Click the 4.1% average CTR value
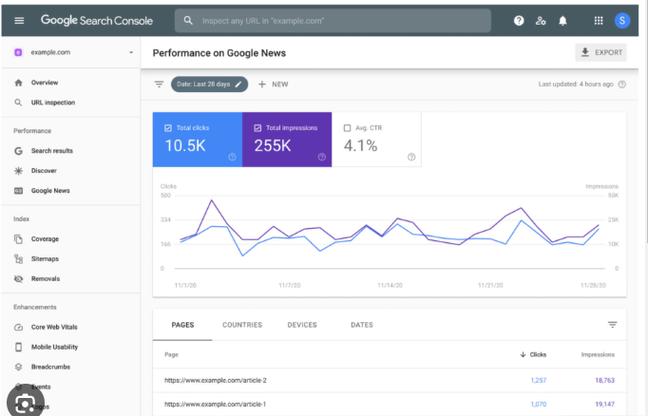648x416 pixels. (360, 145)
